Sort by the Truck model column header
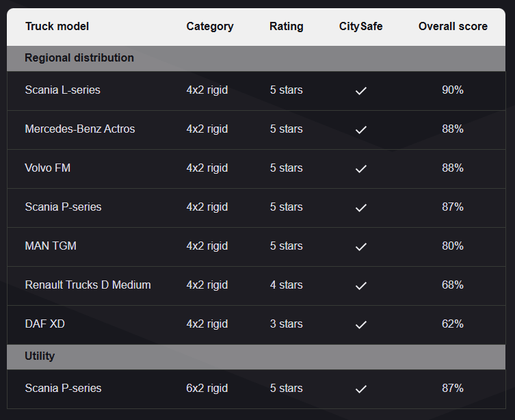515x420 pixels. pos(57,27)
